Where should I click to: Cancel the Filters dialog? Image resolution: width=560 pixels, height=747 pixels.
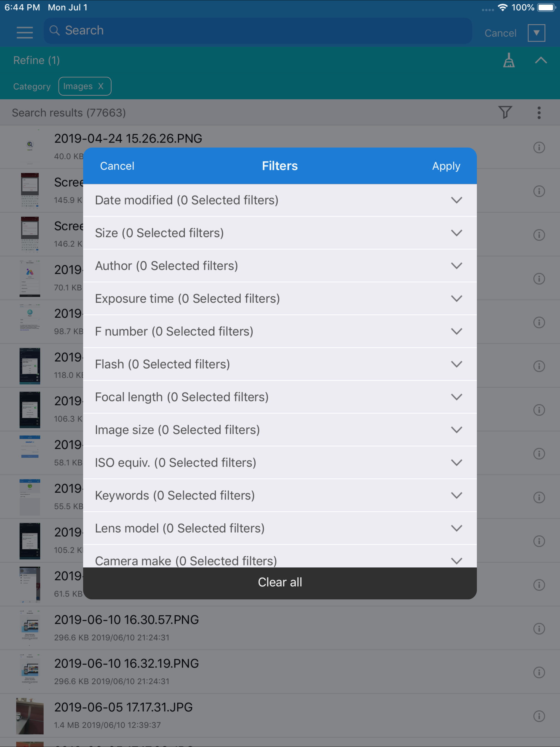tap(117, 166)
